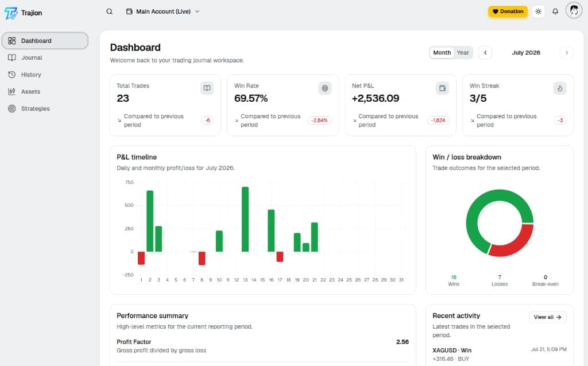Viewport: 588px width, 366px height.
Task: Switch to the Year view
Action: [x=463, y=52]
